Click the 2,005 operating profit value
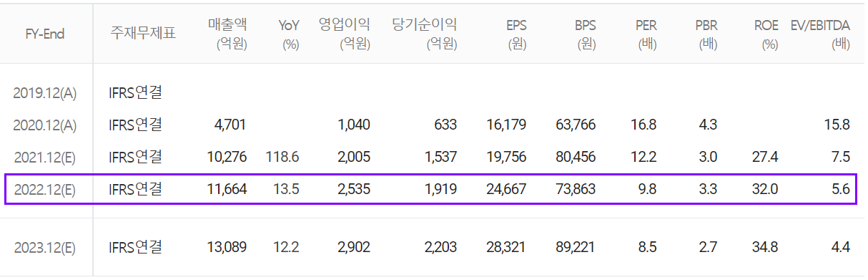868x280 pixels. pos(354,157)
